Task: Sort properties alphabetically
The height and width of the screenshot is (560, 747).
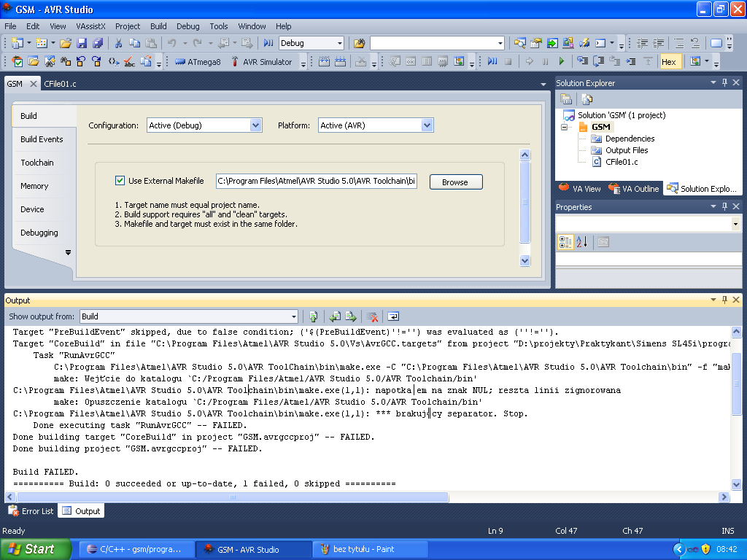Action: 581,242
